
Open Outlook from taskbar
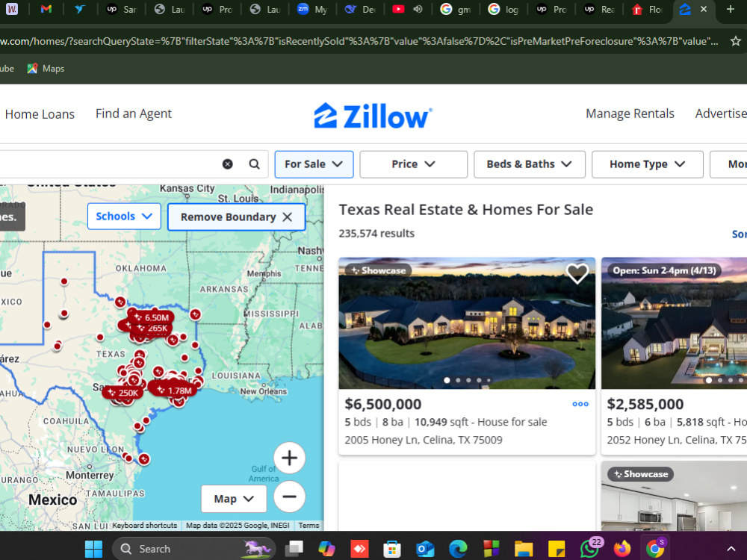click(x=425, y=549)
